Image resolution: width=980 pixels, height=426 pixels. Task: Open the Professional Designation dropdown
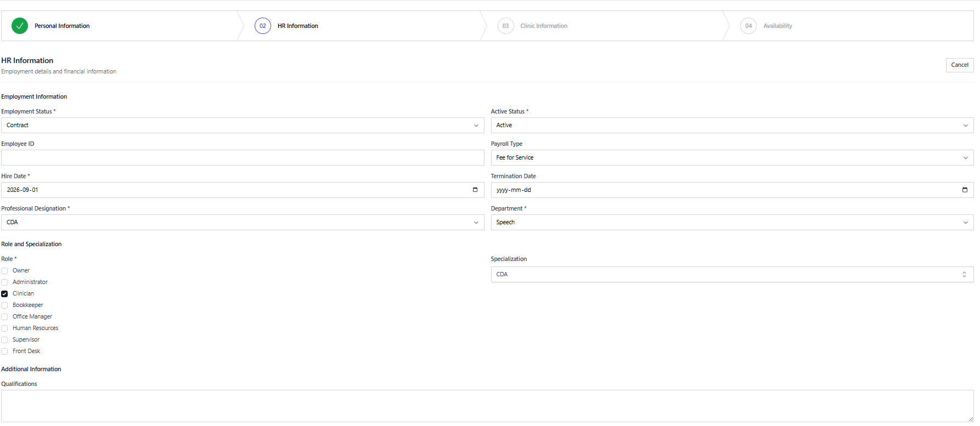coord(243,222)
